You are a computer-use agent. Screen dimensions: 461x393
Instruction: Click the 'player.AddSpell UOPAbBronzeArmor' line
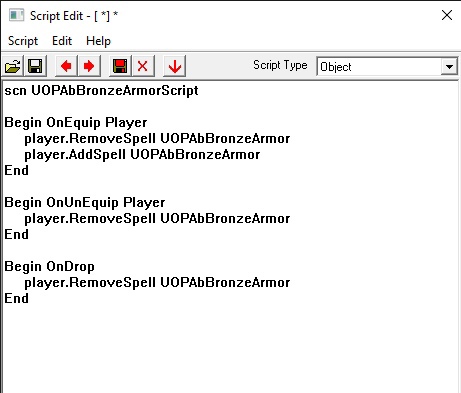142,155
